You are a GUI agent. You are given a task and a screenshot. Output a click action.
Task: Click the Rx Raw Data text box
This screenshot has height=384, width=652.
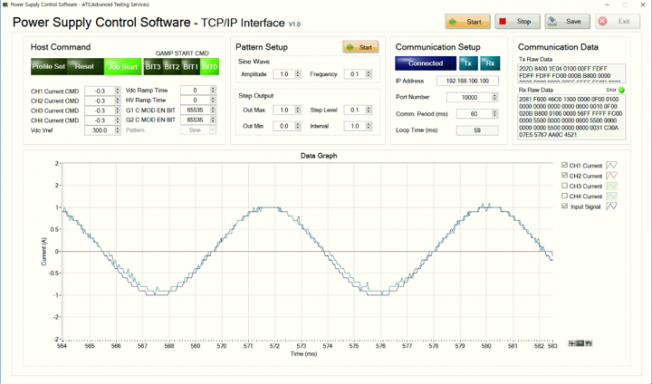pyautogui.click(x=572, y=117)
